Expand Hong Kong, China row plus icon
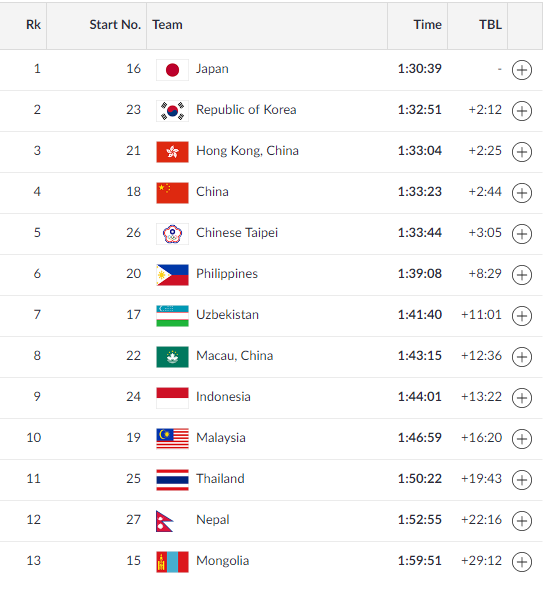This screenshot has height=591, width=549. point(521,152)
